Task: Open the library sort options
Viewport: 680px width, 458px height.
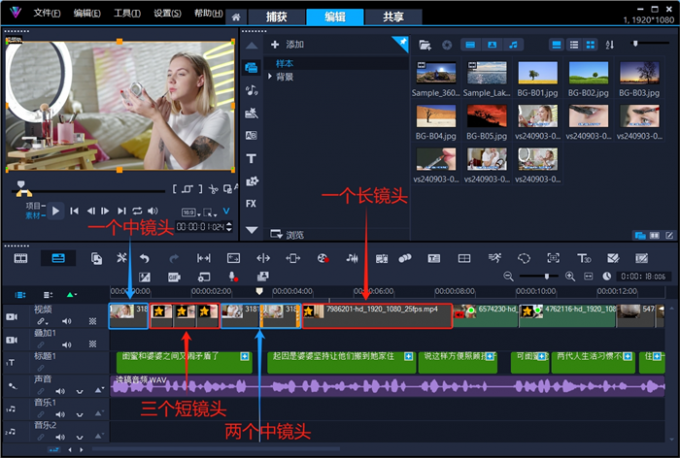Action: pos(610,45)
